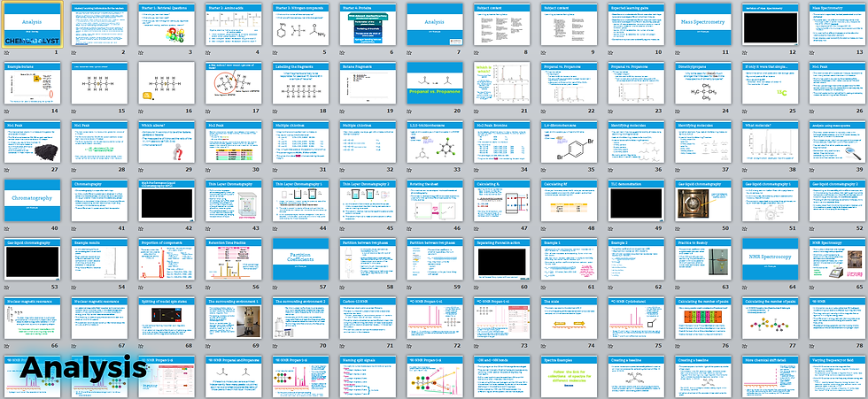This screenshot has width=868, height=399.
Task: Select the Naming split signals slide thumbnail
Action: (368, 376)
